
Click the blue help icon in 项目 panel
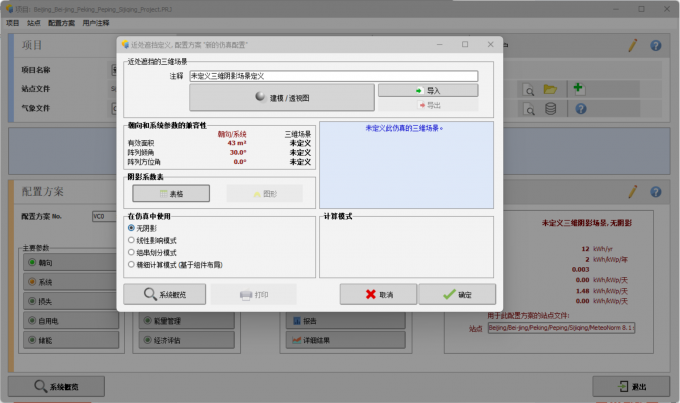pyautogui.click(x=656, y=45)
